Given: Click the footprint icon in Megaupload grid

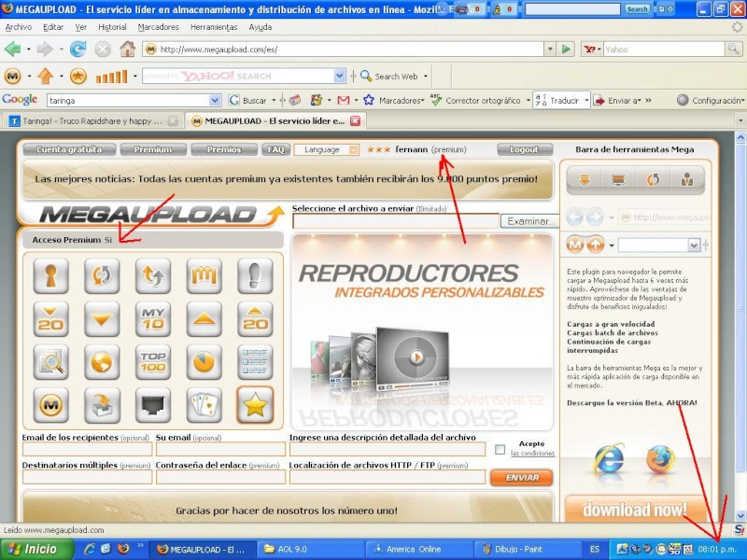Looking at the screenshot, I should coord(255,275).
